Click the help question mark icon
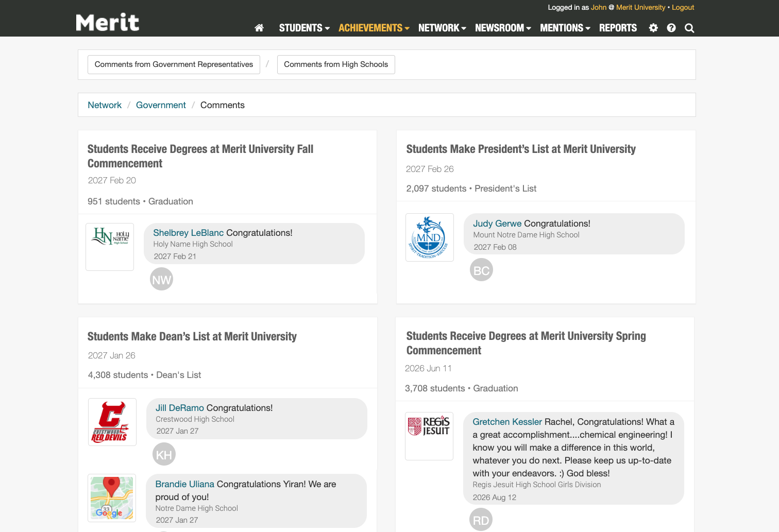Viewport: 779px width, 532px height. coord(671,28)
